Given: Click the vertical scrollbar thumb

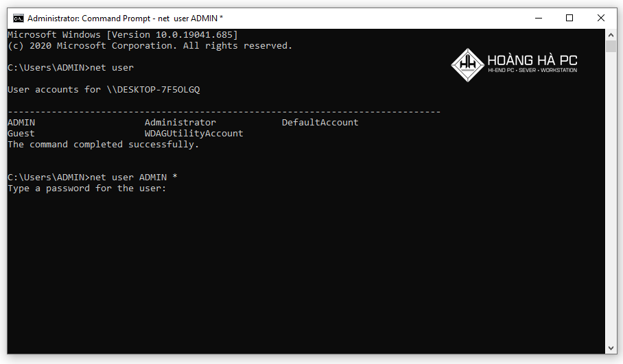Looking at the screenshot, I should tap(611, 47).
